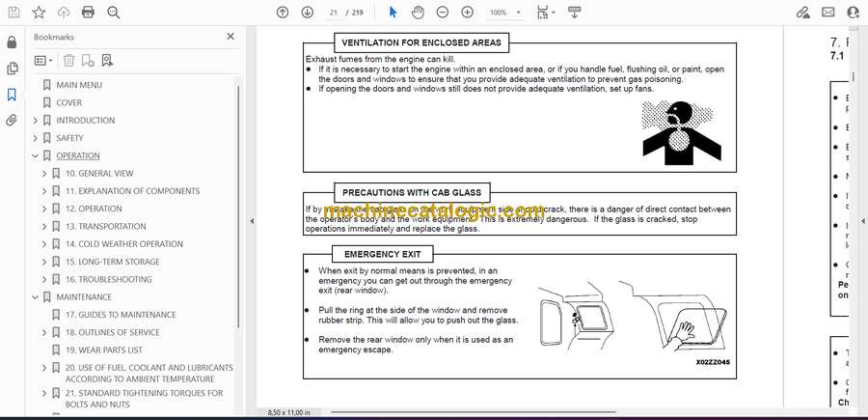Image resolution: width=868 pixels, height=420 pixels.
Task: Open 19. WEAR PARTS LIST
Action: click(x=104, y=350)
